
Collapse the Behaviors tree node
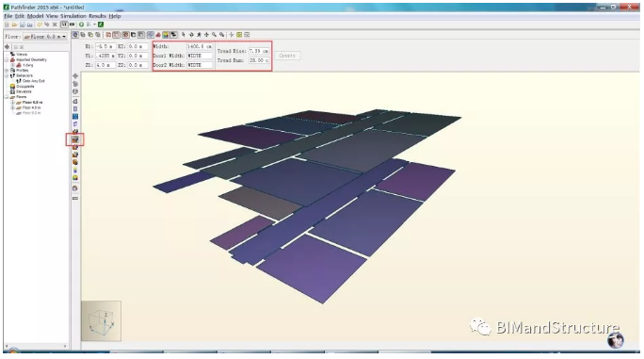(x=7, y=75)
